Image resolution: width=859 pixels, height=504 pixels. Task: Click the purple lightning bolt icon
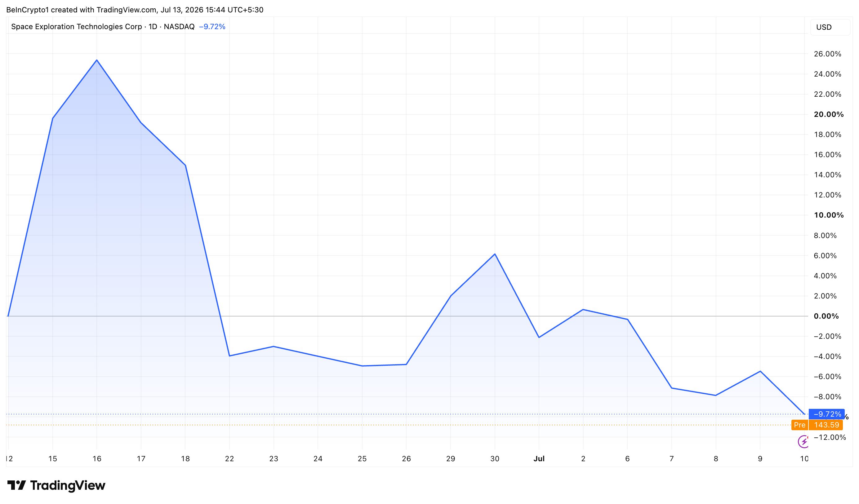pos(803,442)
